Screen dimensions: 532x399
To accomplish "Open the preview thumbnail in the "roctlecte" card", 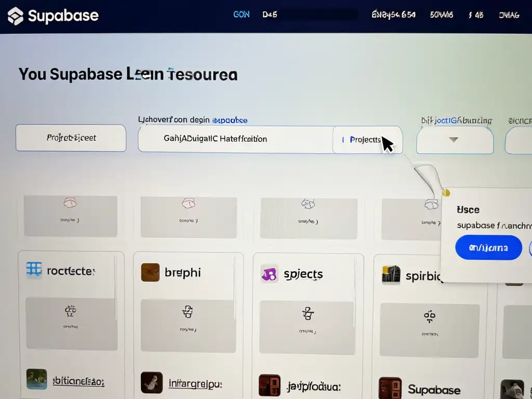I will pos(72,324).
